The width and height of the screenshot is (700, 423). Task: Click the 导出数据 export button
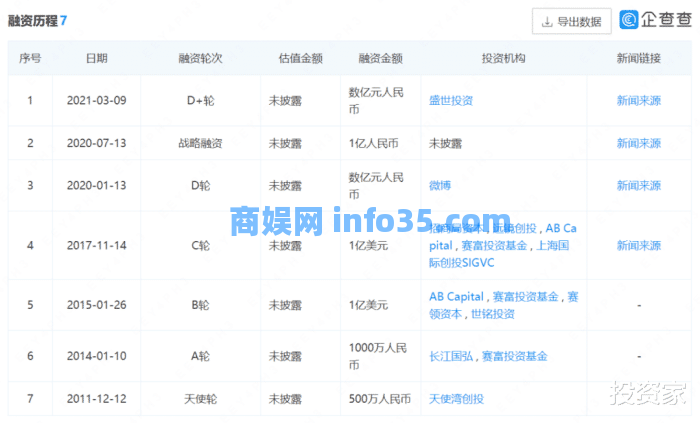tap(571, 21)
